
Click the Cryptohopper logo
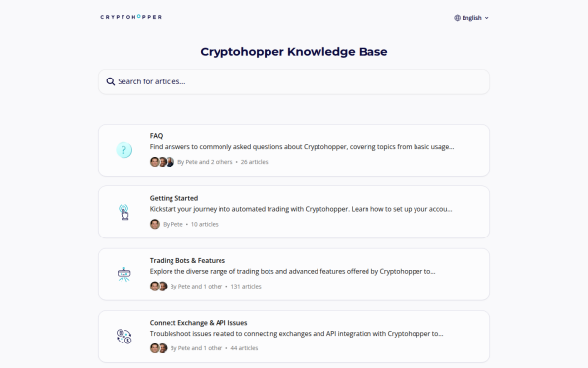coord(131,17)
